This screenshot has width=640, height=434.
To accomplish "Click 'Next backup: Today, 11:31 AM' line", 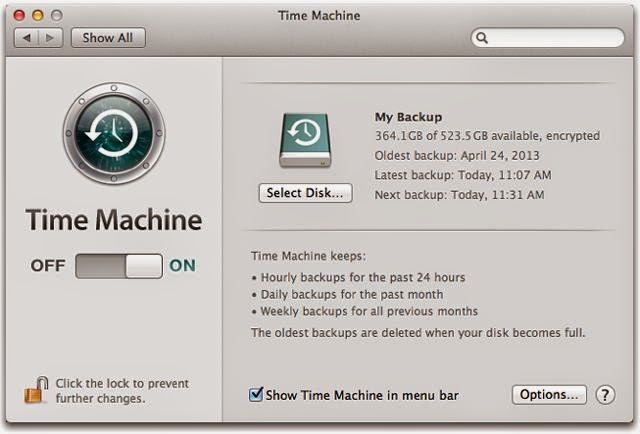I will tap(459, 195).
